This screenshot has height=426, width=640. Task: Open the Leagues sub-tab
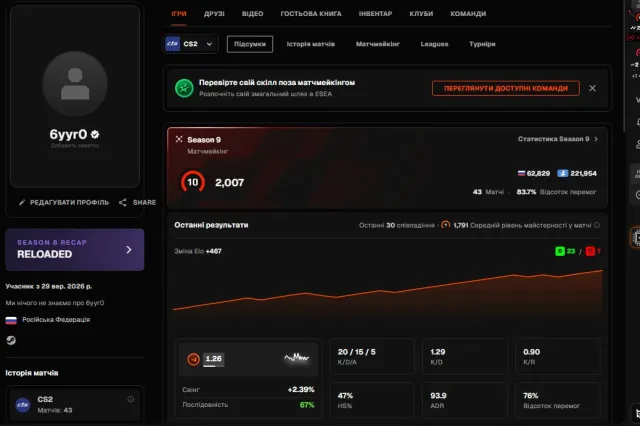[x=434, y=44]
